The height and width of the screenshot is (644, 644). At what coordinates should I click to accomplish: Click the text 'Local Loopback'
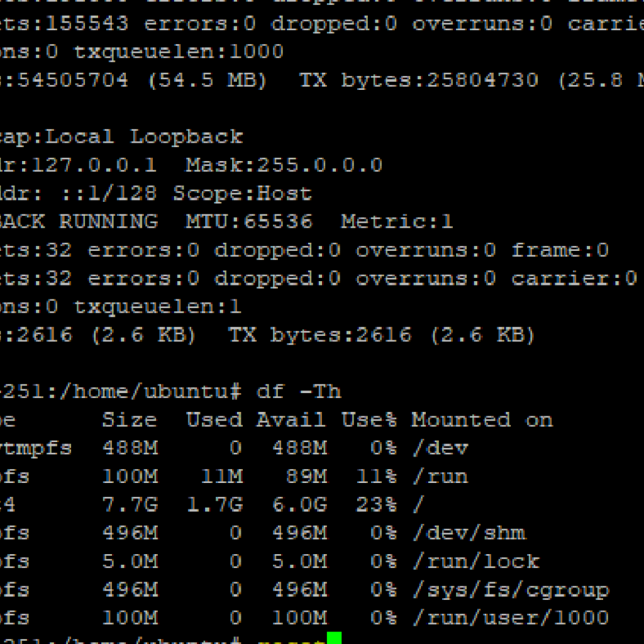coord(144,136)
